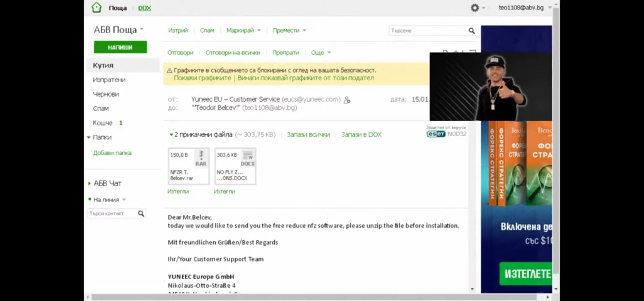The width and height of the screenshot is (644, 301).
Task: Click Винаги показвай графиките от този подател
Action: tap(306, 78)
